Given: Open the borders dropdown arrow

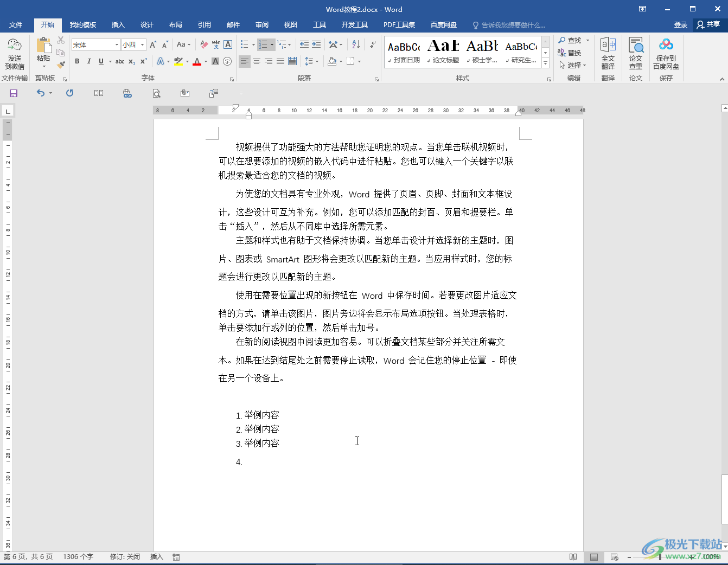Looking at the screenshot, I should click(x=359, y=61).
